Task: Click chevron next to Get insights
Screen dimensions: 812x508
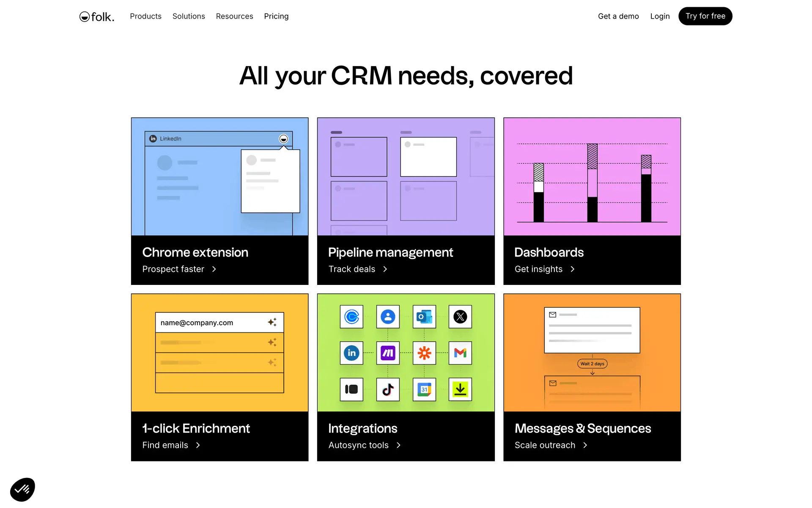Action: tap(572, 269)
